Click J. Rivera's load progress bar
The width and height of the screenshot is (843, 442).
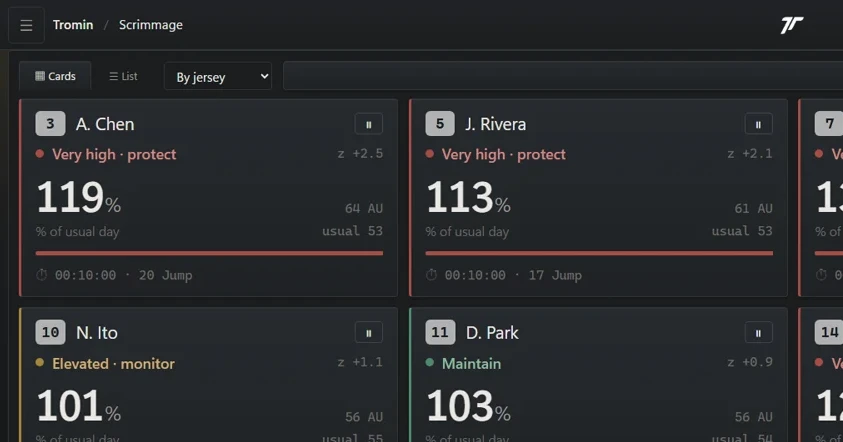[599, 253]
